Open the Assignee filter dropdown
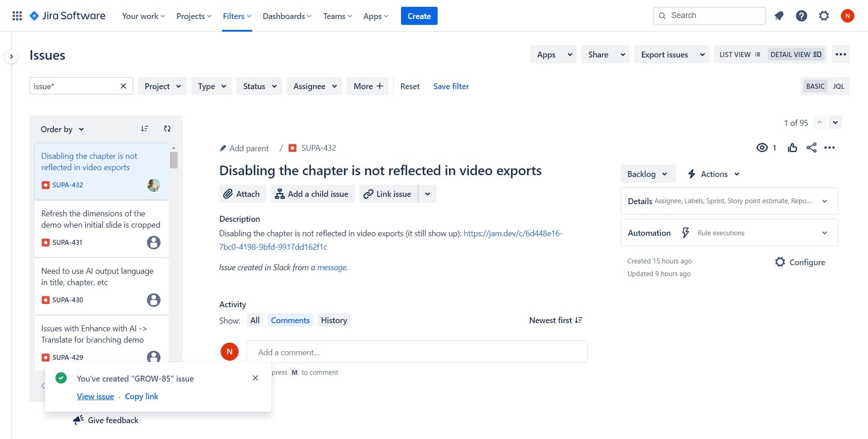Screen dimensions: 868x439 [x=315, y=86]
